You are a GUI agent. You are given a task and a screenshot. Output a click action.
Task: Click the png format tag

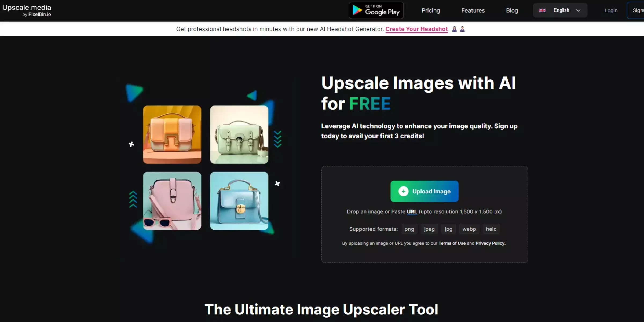pos(409,229)
